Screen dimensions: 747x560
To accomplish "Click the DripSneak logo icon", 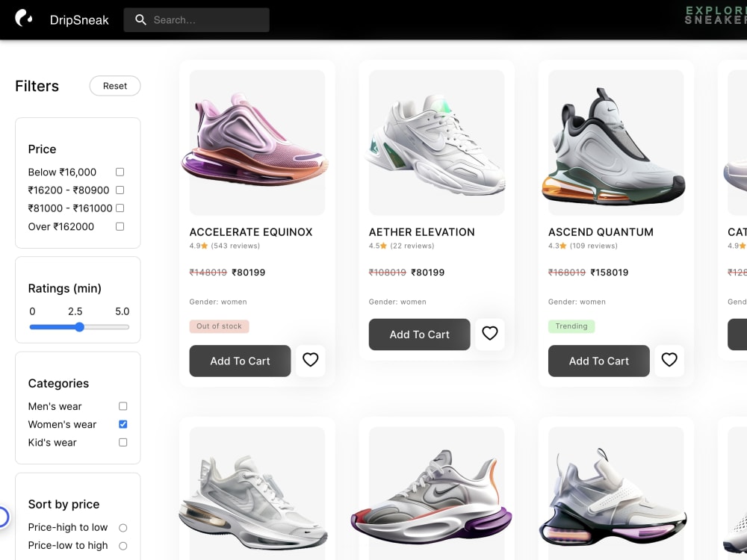I will pos(24,19).
